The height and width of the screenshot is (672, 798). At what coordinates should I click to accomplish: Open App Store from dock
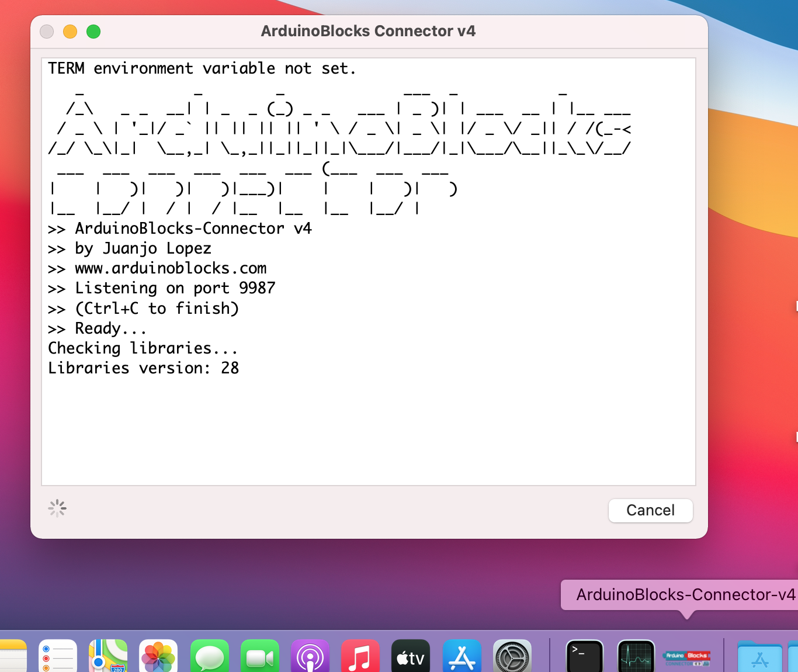462,656
